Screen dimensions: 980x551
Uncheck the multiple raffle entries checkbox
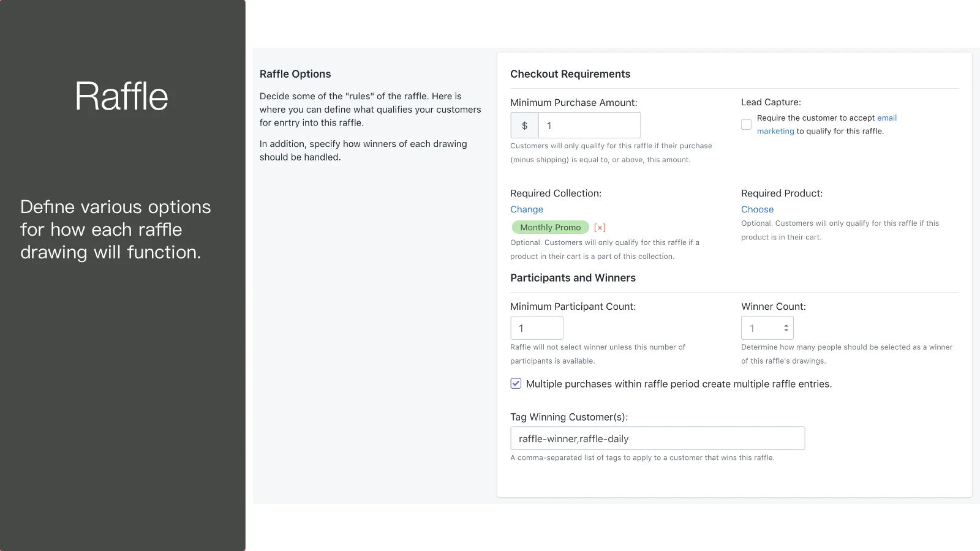[x=516, y=384]
